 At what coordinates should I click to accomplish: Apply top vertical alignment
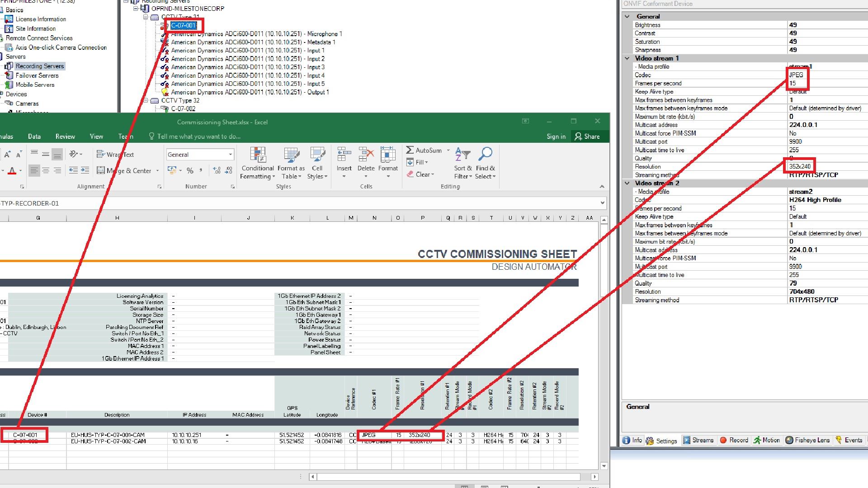[x=34, y=155]
